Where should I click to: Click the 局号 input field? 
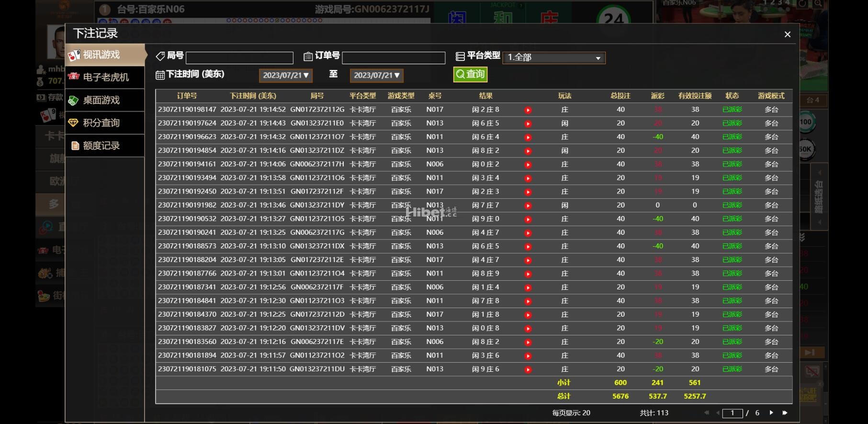239,58
